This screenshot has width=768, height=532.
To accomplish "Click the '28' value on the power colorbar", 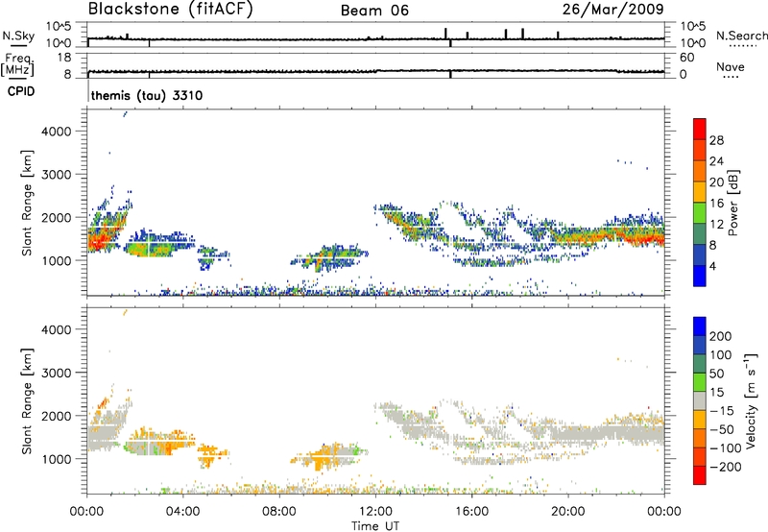I will [716, 140].
